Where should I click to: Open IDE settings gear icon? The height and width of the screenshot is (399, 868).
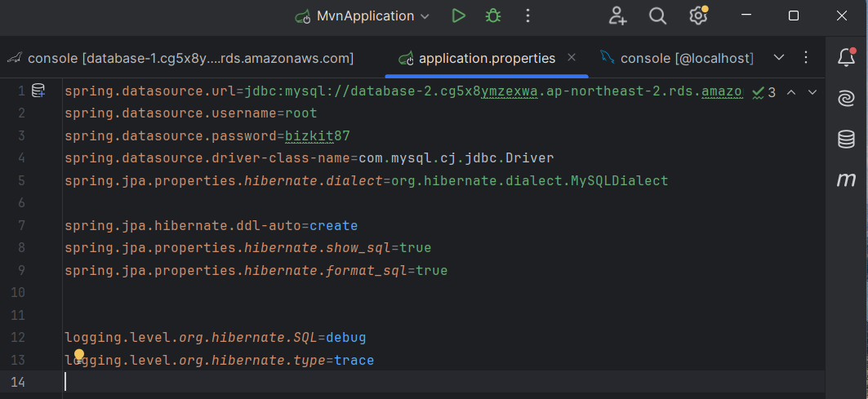698,16
